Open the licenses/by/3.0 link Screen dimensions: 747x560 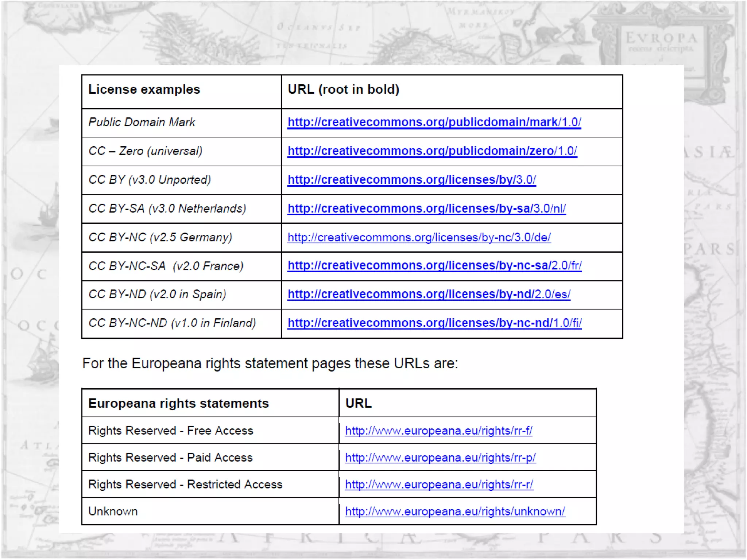point(411,180)
